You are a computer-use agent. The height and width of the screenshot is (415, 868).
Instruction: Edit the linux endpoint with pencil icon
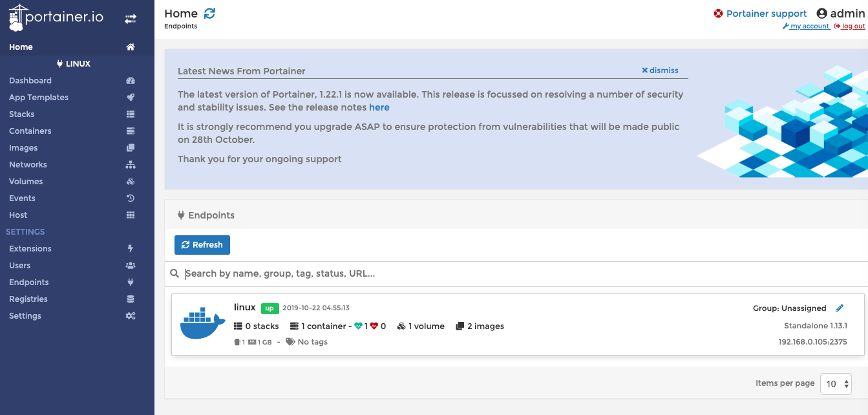[x=840, y=308]
